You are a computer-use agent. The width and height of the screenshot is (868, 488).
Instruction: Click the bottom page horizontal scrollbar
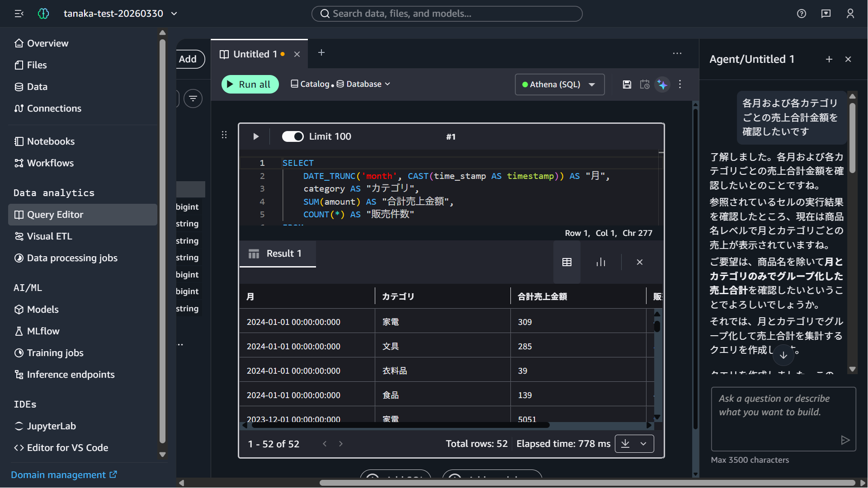point(587,483)
